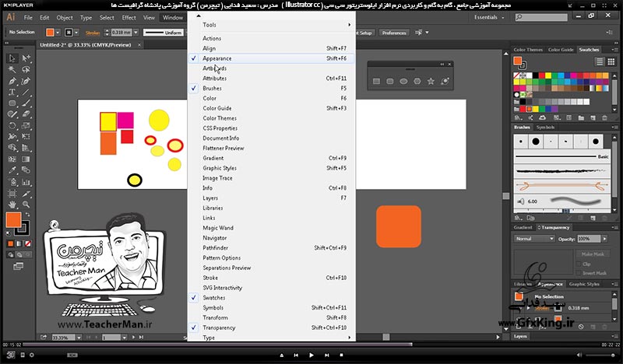Select the Direct Selection tool
Image resolution: width=623 pixels, height=364 pixels.
[26, 58]
